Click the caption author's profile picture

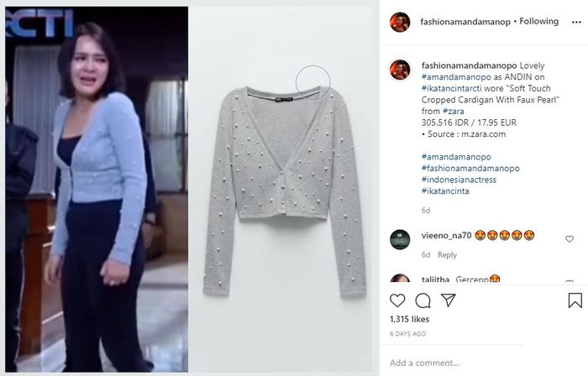coord(400,70)
